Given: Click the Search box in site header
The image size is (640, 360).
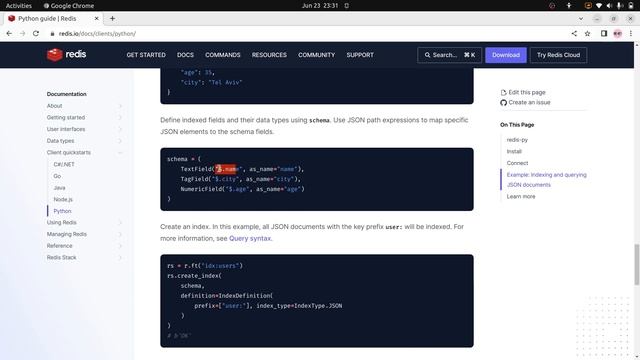Looking at the screenshot, I should point(449,55).
